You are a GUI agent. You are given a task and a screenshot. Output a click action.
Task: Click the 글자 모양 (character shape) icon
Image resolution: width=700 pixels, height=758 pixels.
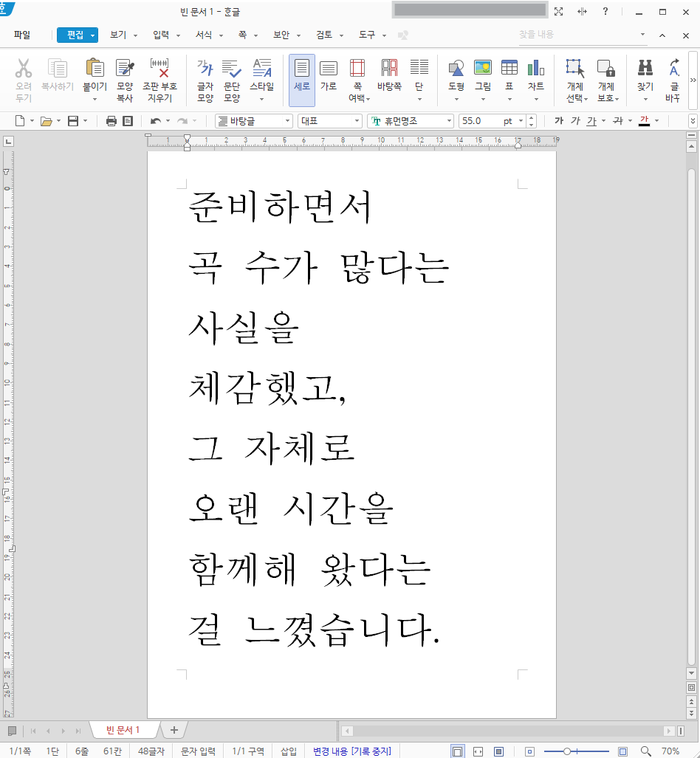[x=205, y=74]
